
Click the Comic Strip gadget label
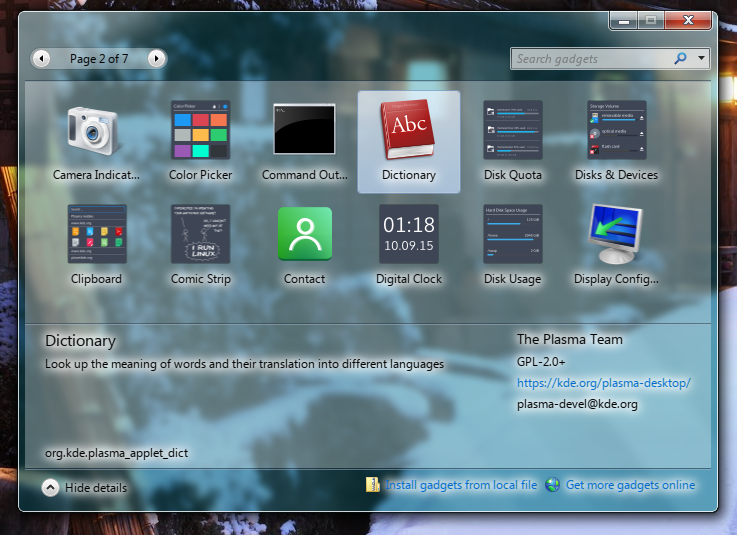(x=201, y=279)
